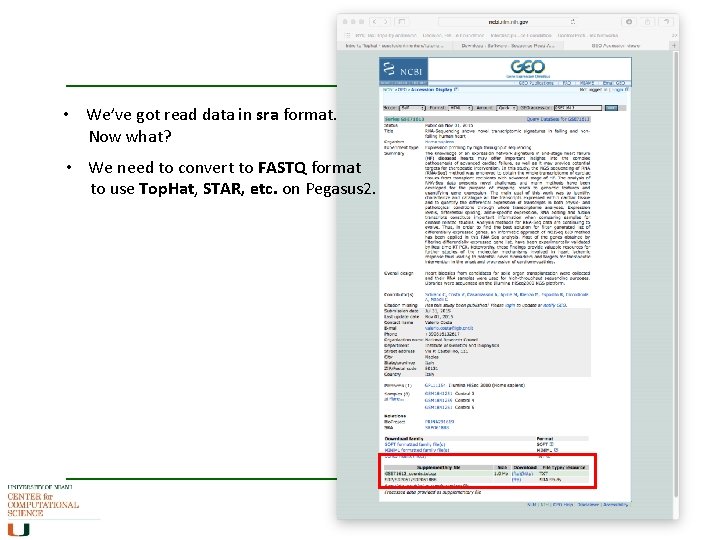Open the contact e-mail address link
Image resolution: width=720 pixels, height=540 pixels.
449,328
